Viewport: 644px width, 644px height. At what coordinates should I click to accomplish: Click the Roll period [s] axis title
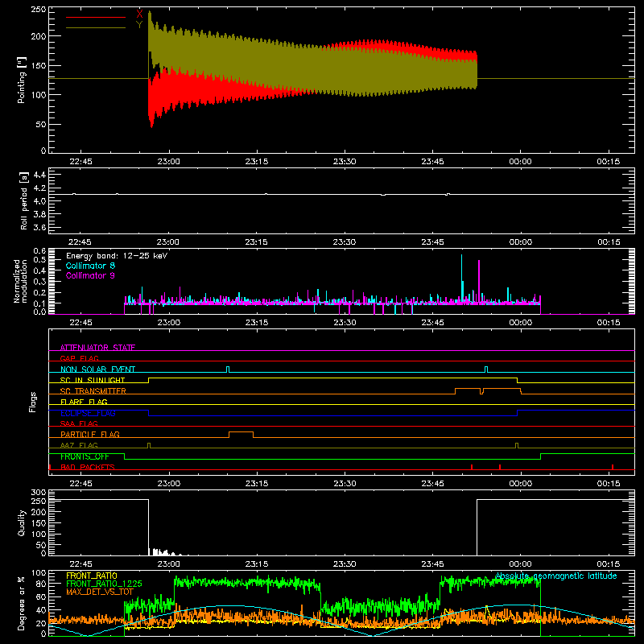pyautogui.click(x=24, y=200)
